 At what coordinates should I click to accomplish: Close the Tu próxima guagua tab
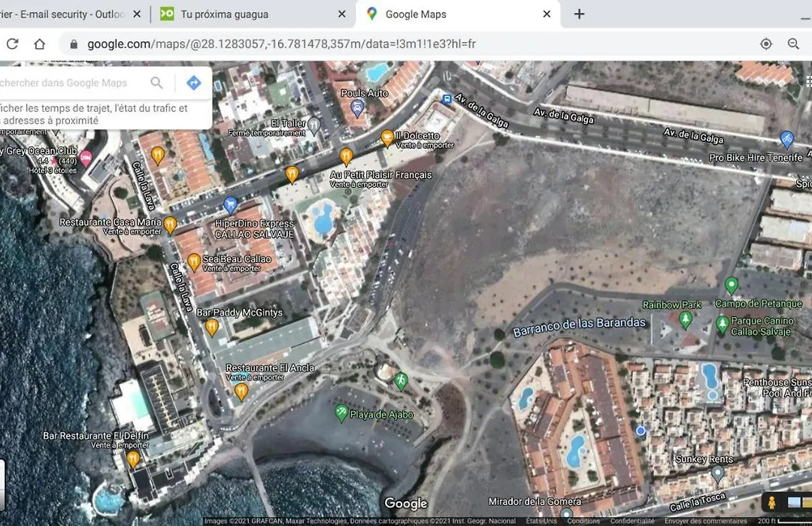(x=342, y=14)
